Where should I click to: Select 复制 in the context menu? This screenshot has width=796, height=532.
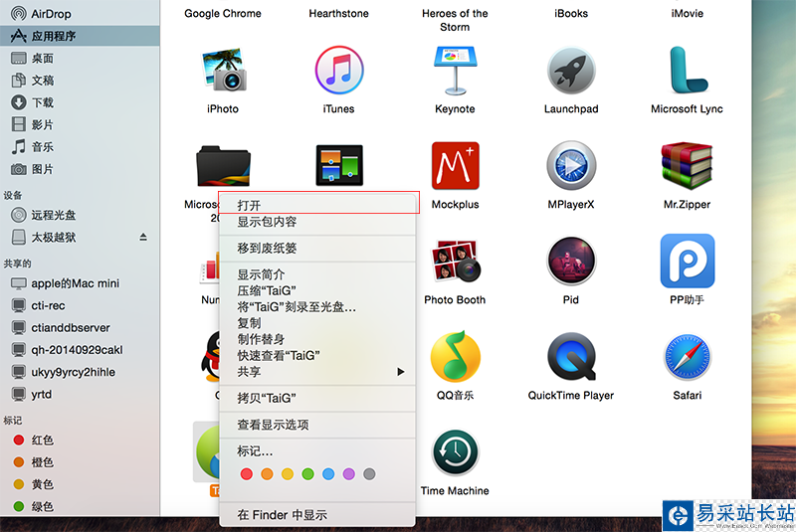[317, 323]
